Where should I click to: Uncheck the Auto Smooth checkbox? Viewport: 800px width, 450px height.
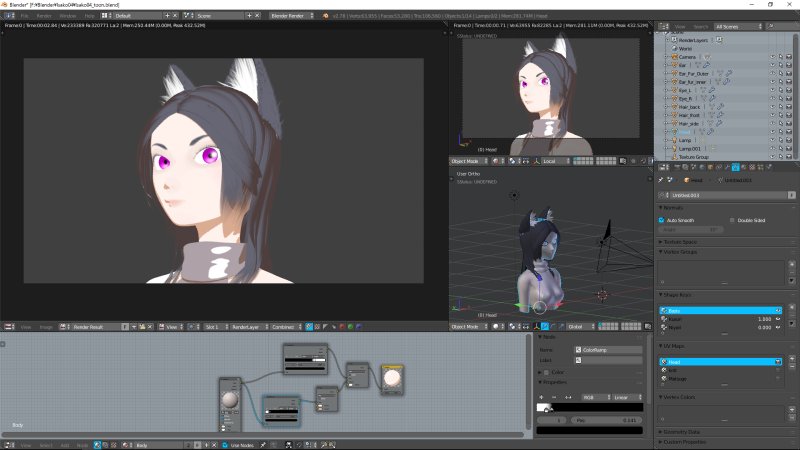661,220
